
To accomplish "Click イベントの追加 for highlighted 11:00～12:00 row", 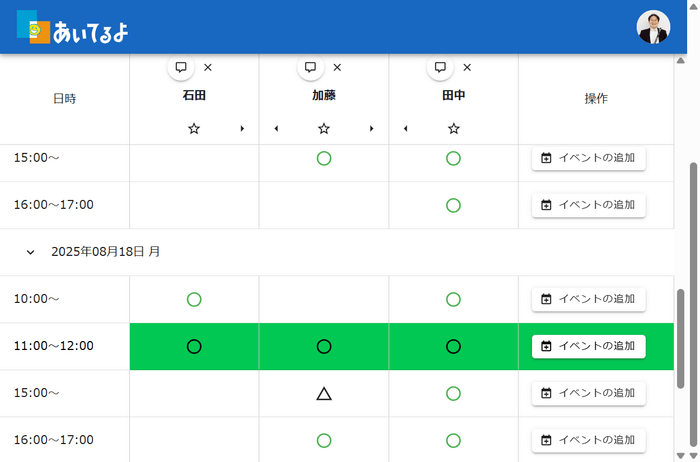I will (588, 346).
